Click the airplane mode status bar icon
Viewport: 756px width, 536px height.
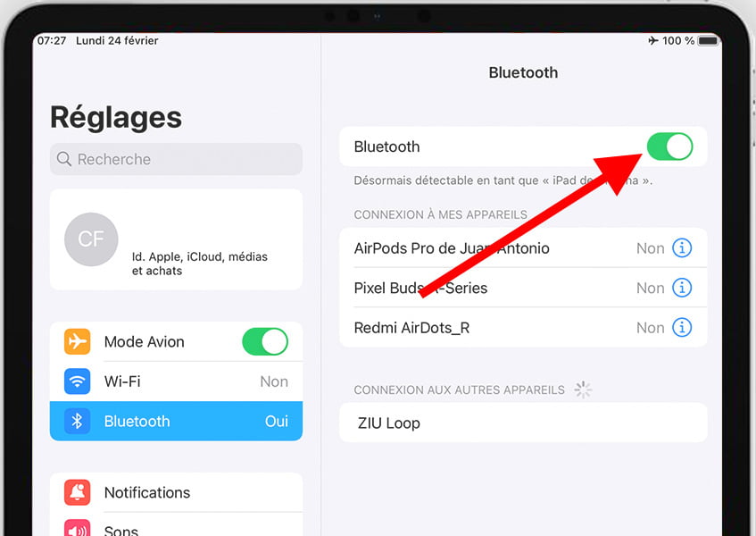(653, 40)
